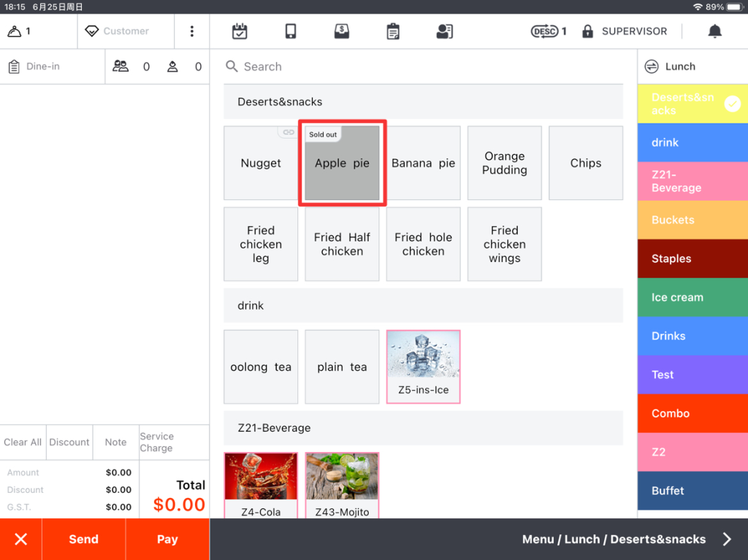Select the Ice cream category tab
748x560 pixels.
[692, 297]
